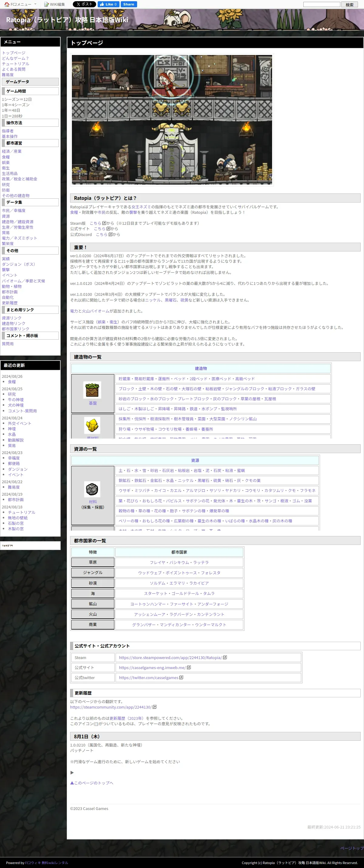Image resolution: width=364 pixels, height=868 pixels.
Task: Click external icon beside casselgames-eng URL
Action: point(189,667)
